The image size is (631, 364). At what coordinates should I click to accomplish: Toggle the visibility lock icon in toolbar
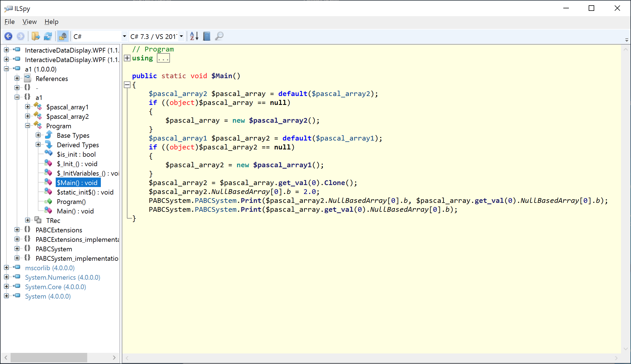(63, 36)
